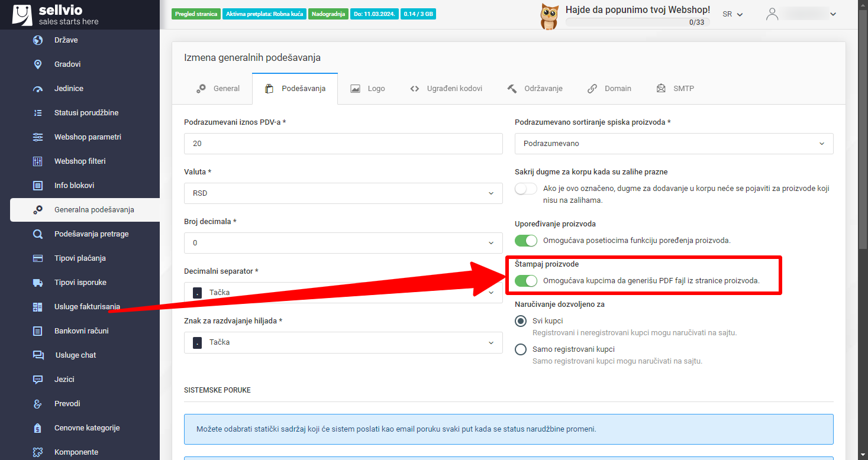Select the Samo registrovani kupci option
868x460 pixels.
[x=521, y=349]
